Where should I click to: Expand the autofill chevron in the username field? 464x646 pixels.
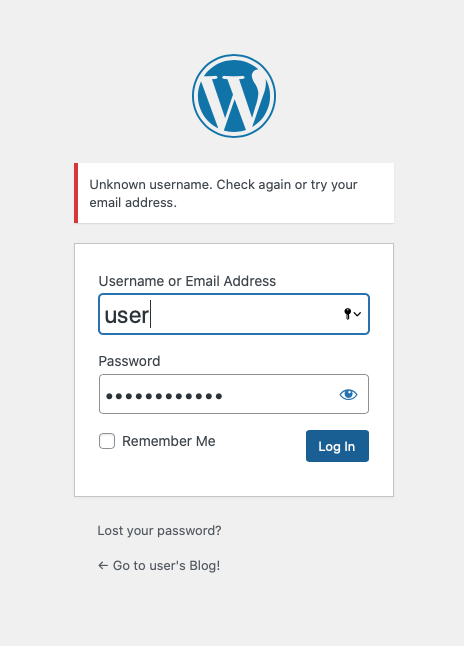357,314
